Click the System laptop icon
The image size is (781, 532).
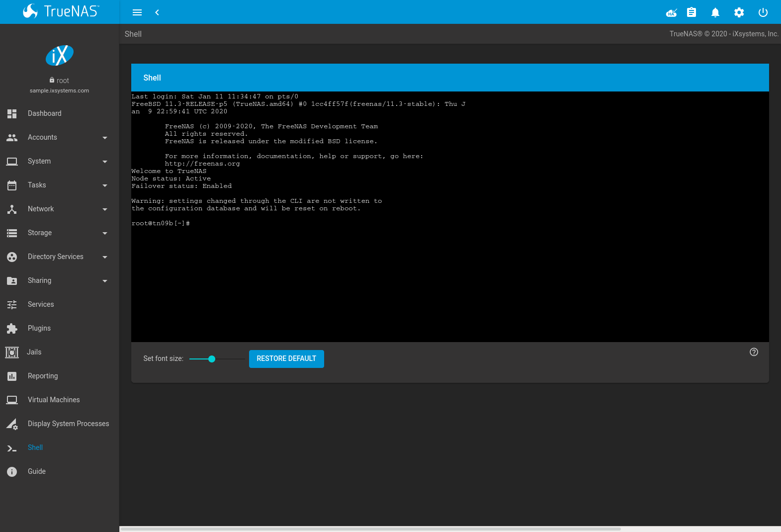[12, 161]
